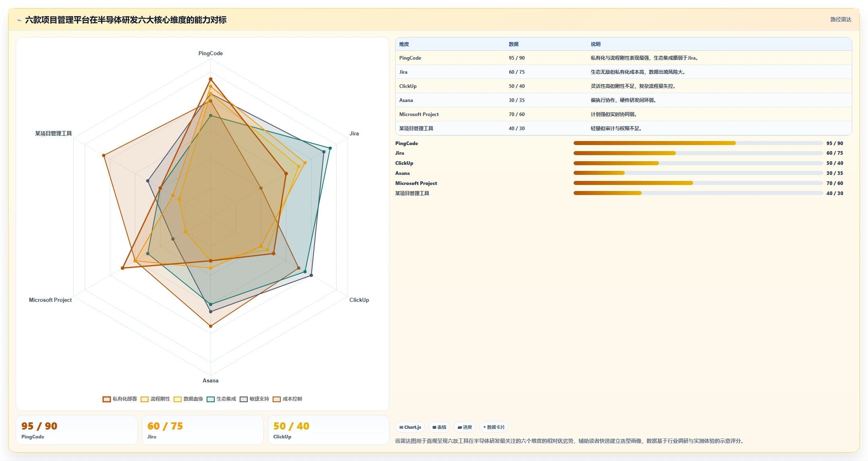This screenshot has width=868, height=461.
Task: Toggle the 流程刚性 dataset in the legend
Action: click(x=155, y=399)
